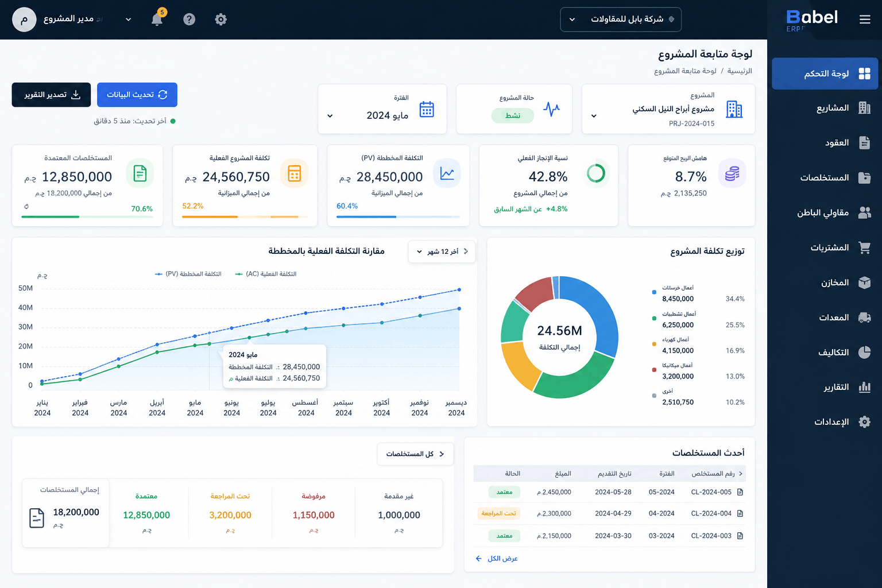
Task: Click the planned cost 60.4% progress bar
Action: click(398, 217)
